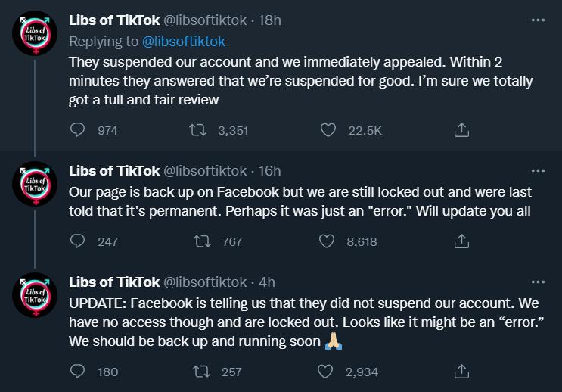Click the avatar on the UPDATE tweet

point(35,295)
